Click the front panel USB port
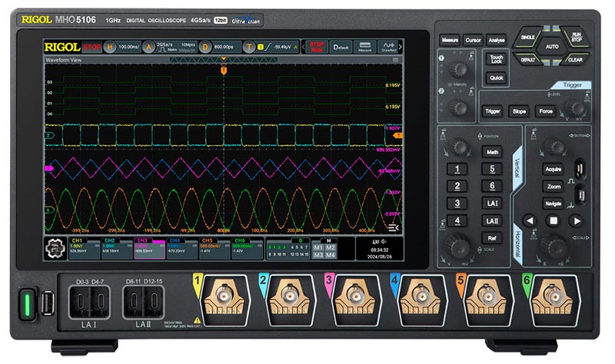 48,303
